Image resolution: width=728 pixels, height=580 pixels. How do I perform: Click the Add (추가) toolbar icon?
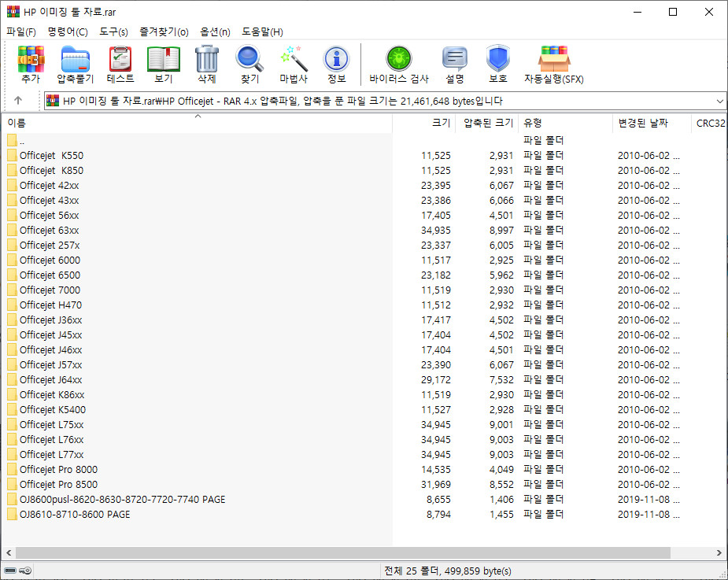(x=31, y=64)
